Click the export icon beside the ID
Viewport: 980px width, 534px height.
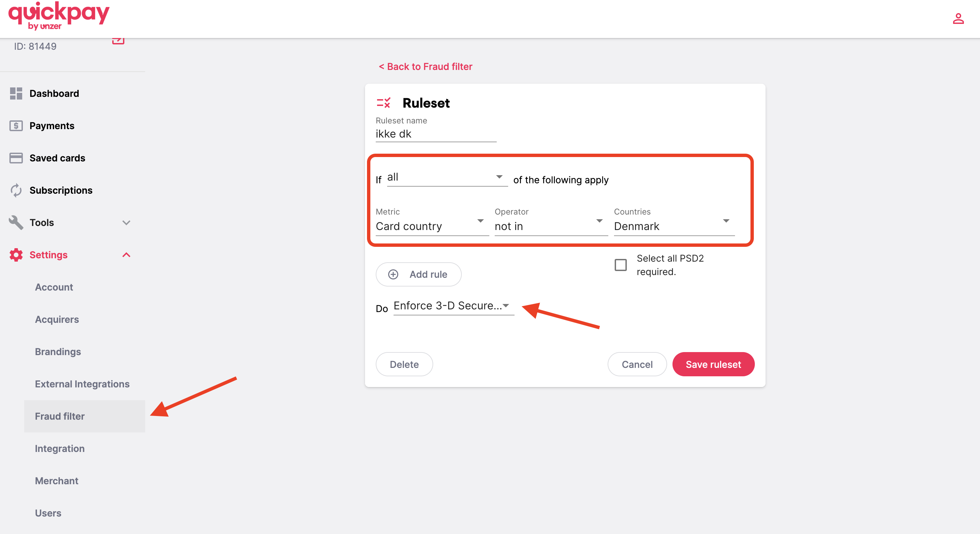click(x=118, y=40)
